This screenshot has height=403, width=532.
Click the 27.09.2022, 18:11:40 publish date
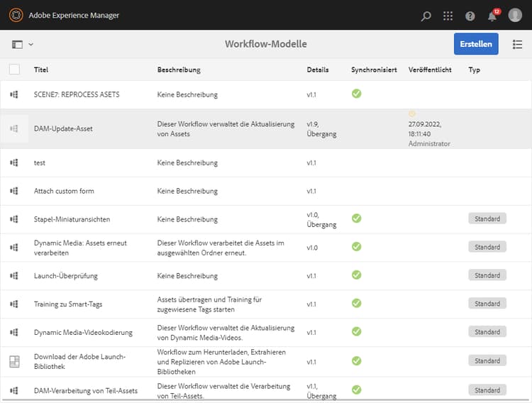click(425, 129)
